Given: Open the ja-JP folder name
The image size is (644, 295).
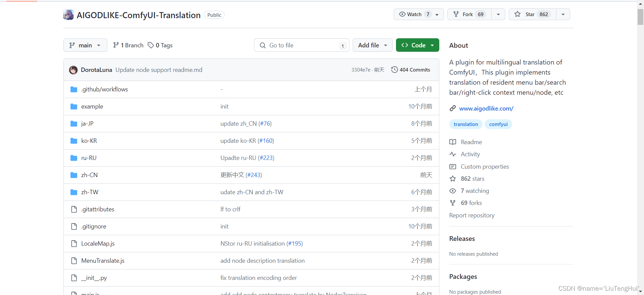Looking at the screenshot, I should pyautogui.click(x=87, y=124).
